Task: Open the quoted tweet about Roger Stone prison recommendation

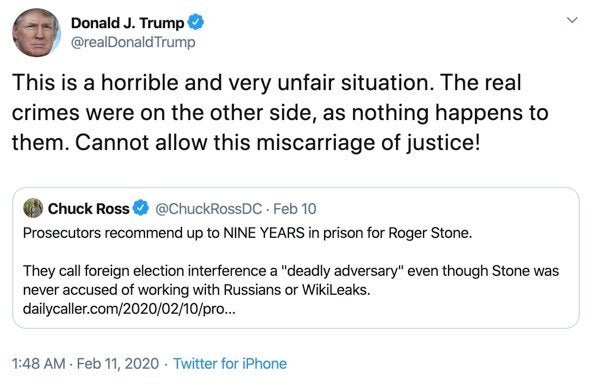Action: tap(296, 258)
